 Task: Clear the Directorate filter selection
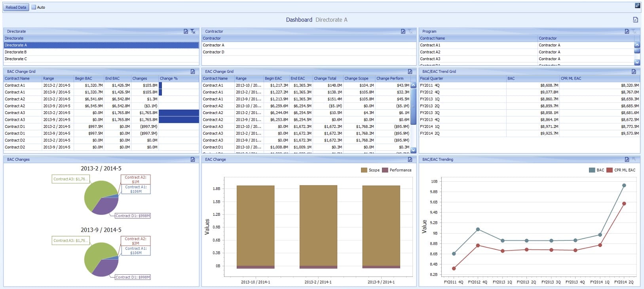coord(193,31)
